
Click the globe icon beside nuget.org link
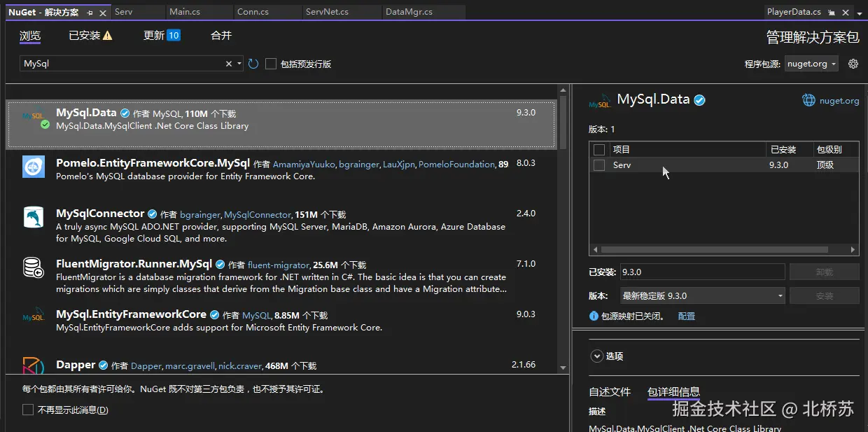coord(808,100)
